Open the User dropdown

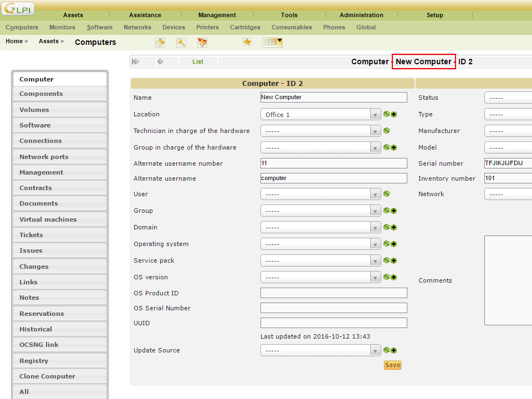point(320,194)
